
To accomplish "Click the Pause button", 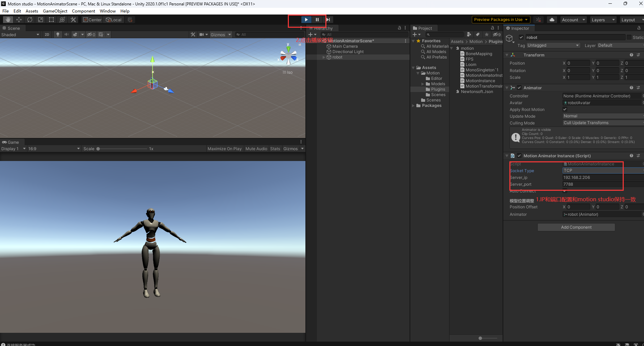I will point(317,20).
